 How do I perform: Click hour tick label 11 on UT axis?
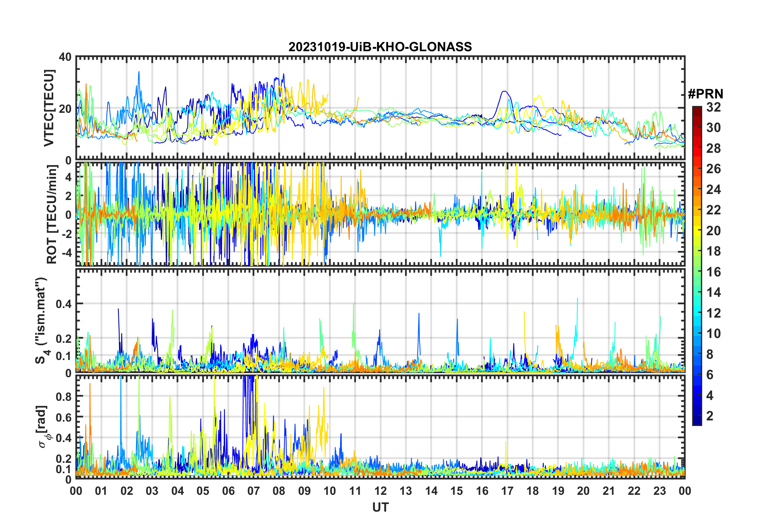[x=355, y=491]
